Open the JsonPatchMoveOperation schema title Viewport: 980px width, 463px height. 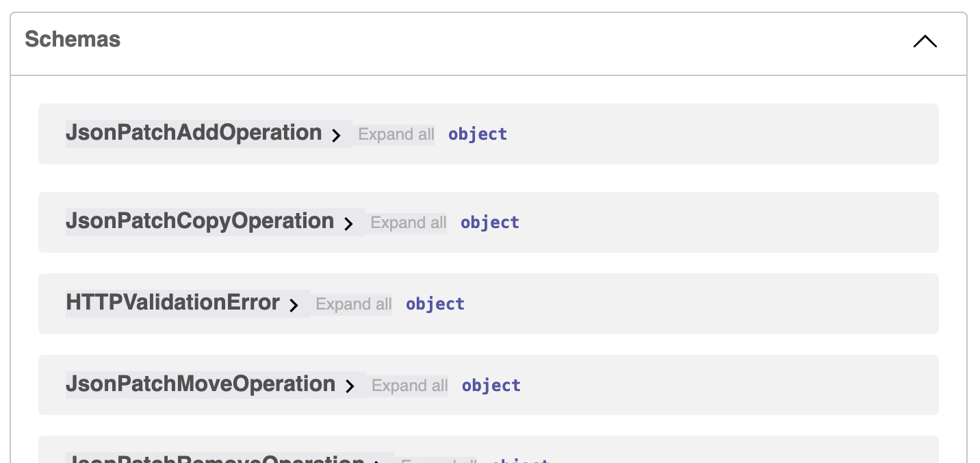(x=201, y=384)
